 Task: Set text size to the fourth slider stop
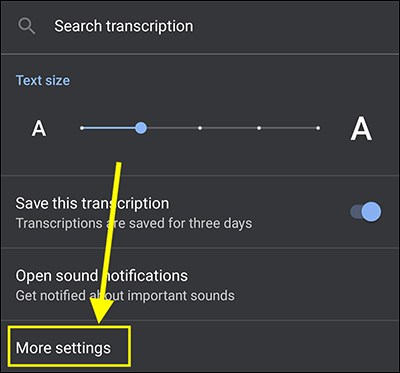tap(259, 128)
